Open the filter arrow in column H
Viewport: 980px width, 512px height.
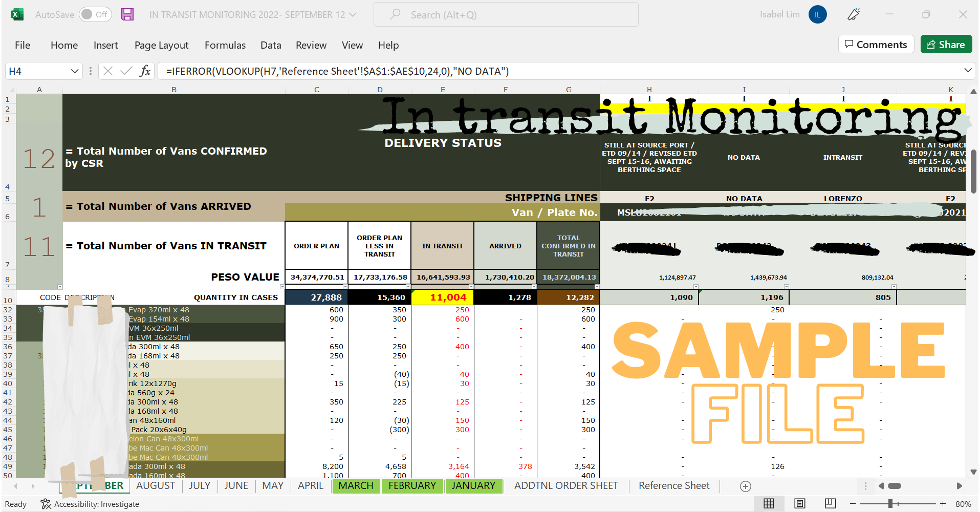click(x=695, y=287)
